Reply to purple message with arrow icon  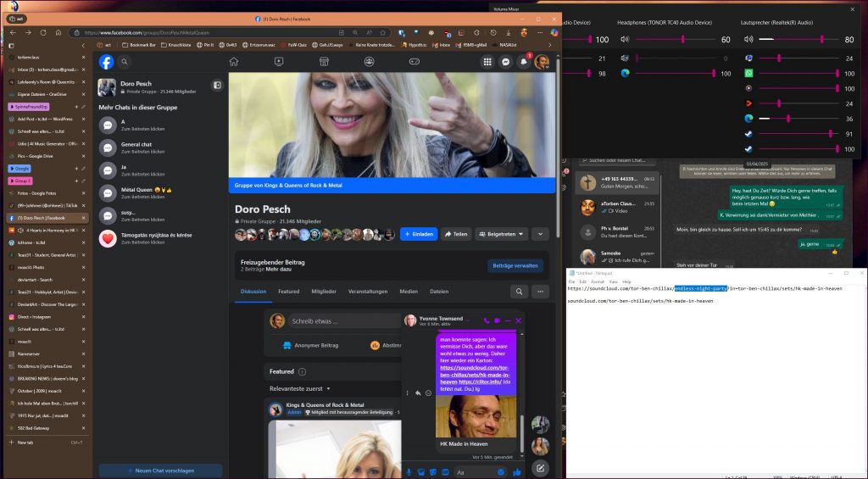point(418,393)
